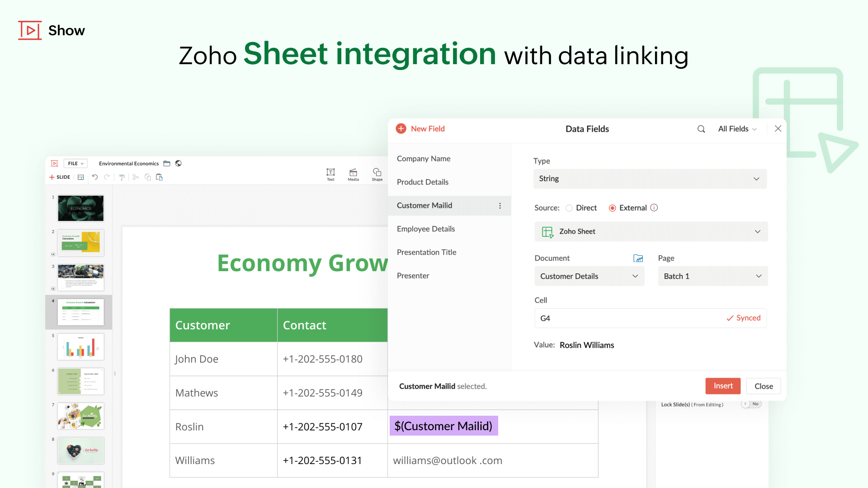
Task: Open slide 2 thumbnail with lemon image
Action: click(x=81, y=243)
